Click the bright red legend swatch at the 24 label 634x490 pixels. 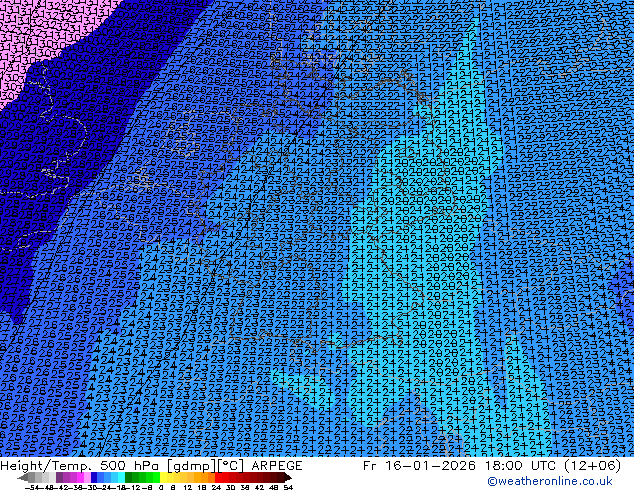pos(218,477)
